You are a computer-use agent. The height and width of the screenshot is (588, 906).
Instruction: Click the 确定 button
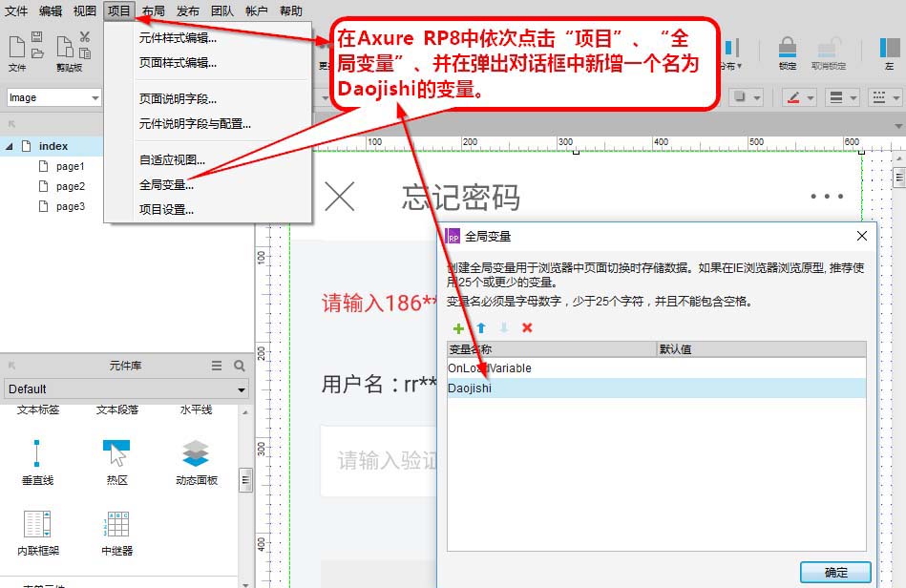point(835,573)
